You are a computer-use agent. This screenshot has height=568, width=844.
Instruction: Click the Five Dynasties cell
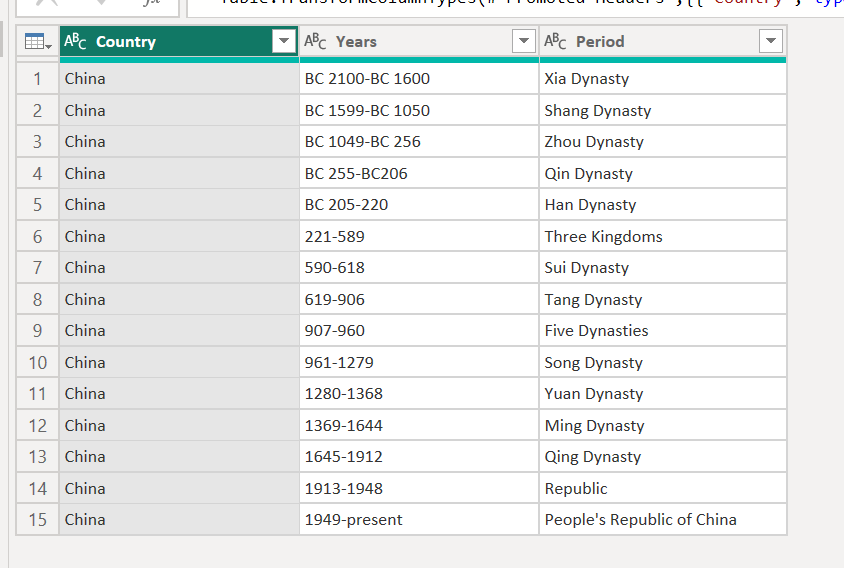[663, 331]
